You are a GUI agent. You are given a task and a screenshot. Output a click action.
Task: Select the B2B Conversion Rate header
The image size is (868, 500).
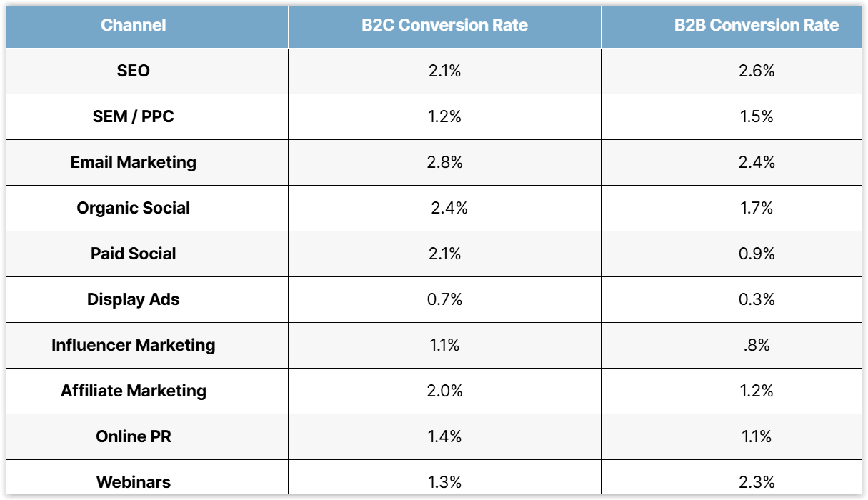tap(757, 25)
